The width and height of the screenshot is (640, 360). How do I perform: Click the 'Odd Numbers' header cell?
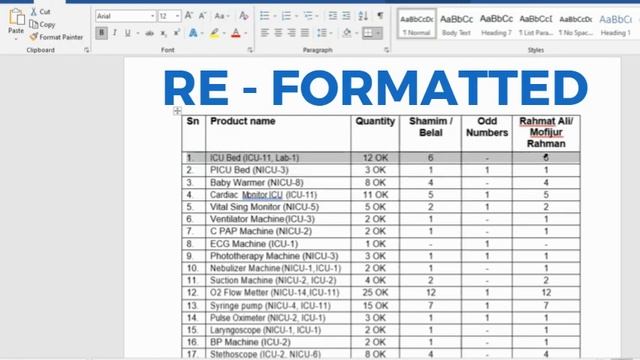tap(487, 133)
